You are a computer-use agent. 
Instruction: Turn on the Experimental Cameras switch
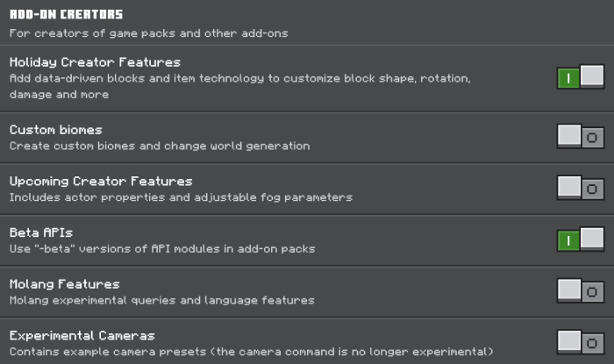pyautogui.click(x=580, y=342)
